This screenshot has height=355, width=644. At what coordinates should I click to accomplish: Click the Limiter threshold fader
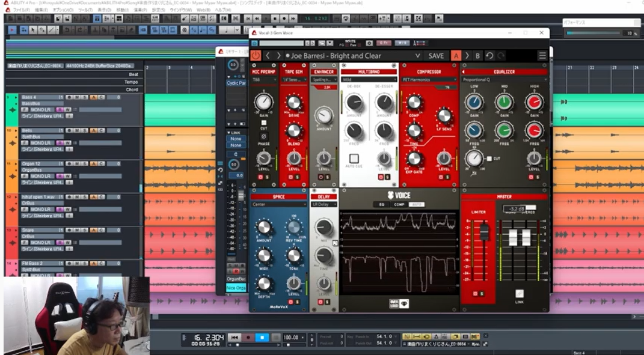click(x=484, y=231)
